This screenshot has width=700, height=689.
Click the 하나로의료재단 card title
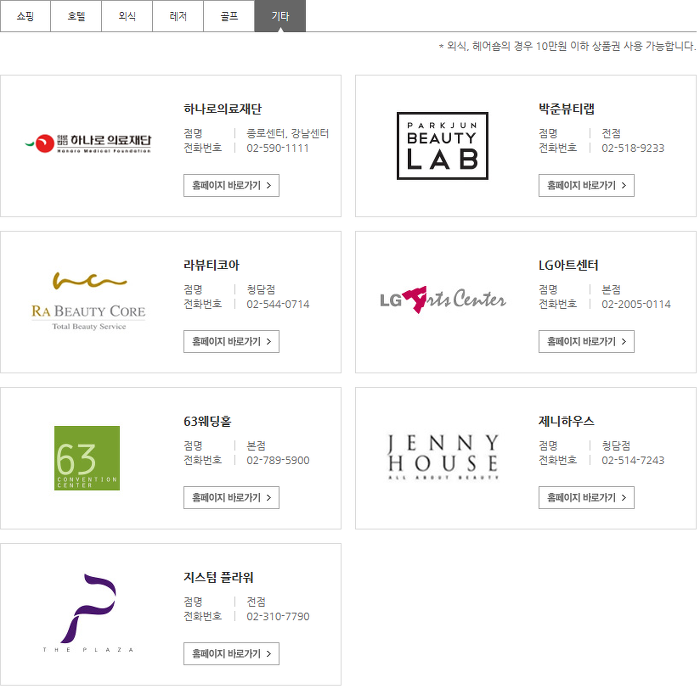(222, 109)
